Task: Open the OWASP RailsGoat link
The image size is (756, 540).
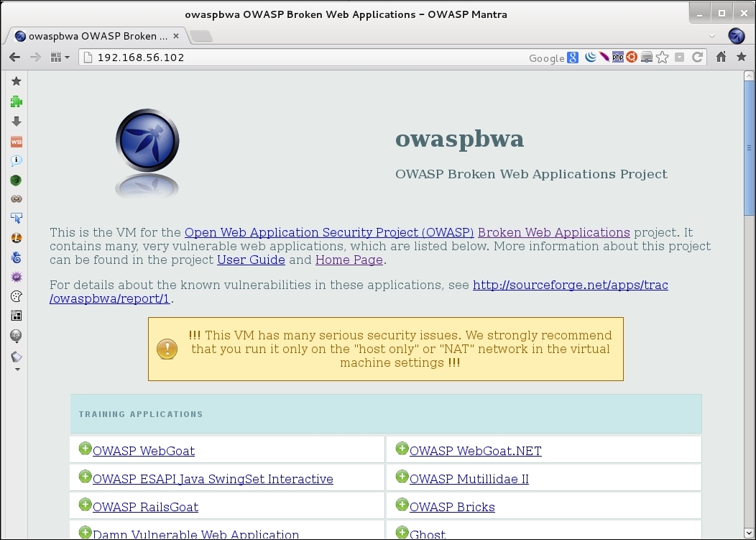Action: point(145,507)
